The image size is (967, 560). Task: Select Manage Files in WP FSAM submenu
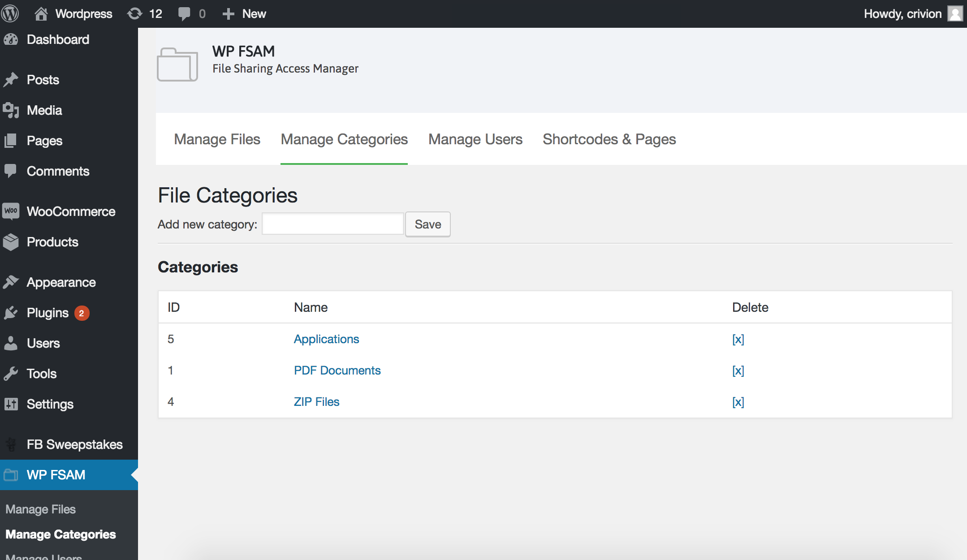point(40,509)
